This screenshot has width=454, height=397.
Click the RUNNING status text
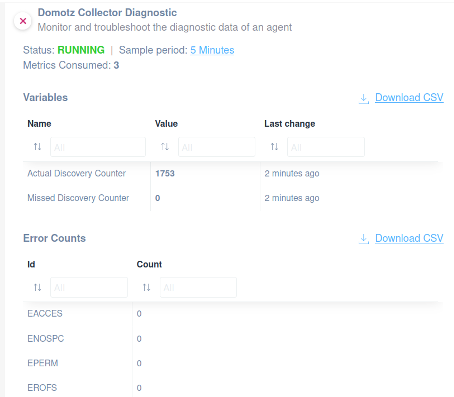[81, 50]
